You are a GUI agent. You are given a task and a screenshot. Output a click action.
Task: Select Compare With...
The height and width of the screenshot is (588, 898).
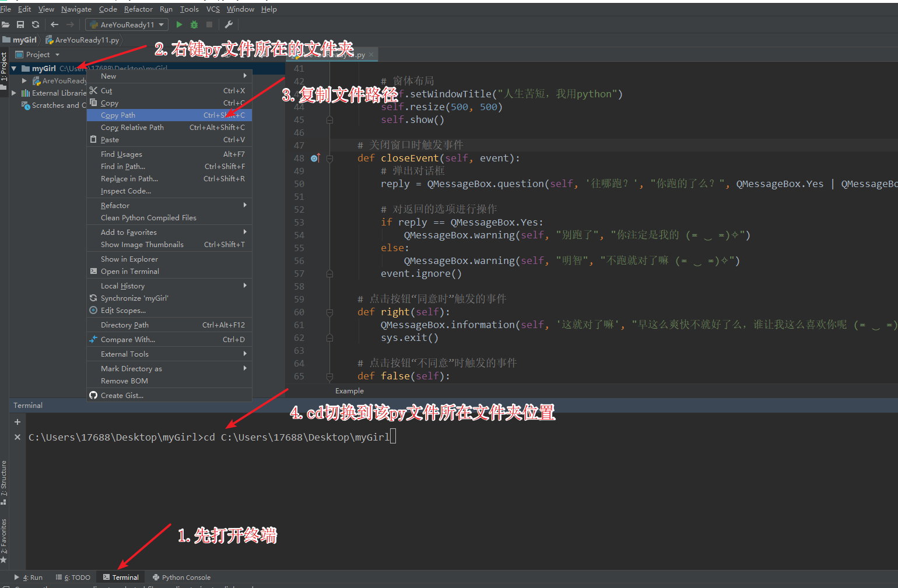(x=169, y=339)
